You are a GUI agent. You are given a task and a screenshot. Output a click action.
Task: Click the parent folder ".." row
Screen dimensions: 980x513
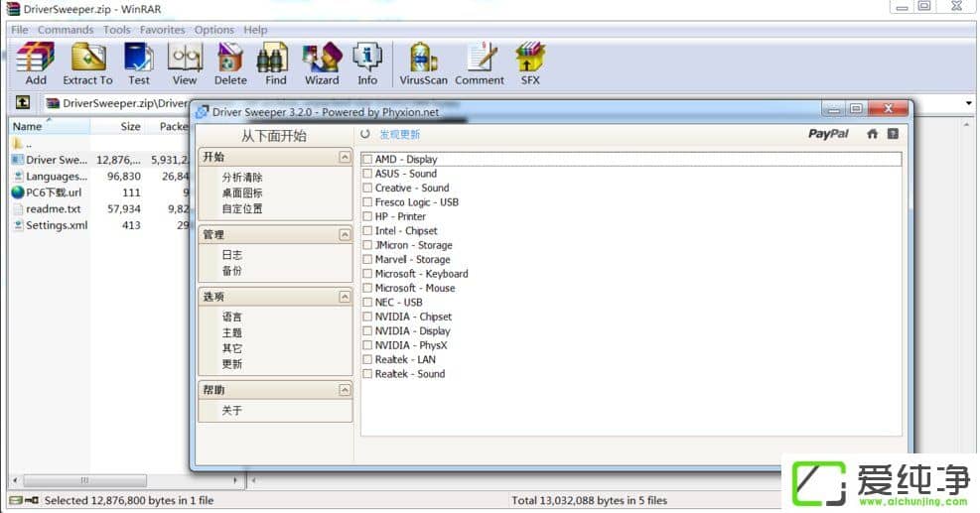[100, 144]
